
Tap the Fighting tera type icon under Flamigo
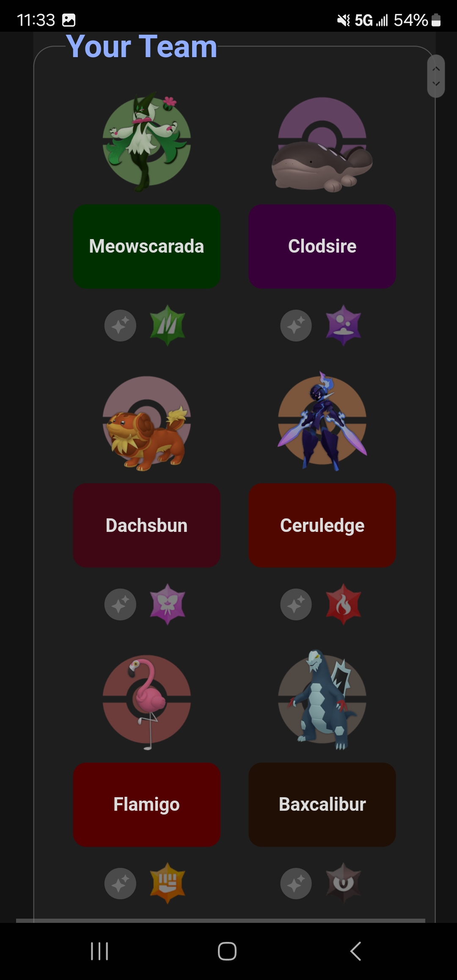168,883
